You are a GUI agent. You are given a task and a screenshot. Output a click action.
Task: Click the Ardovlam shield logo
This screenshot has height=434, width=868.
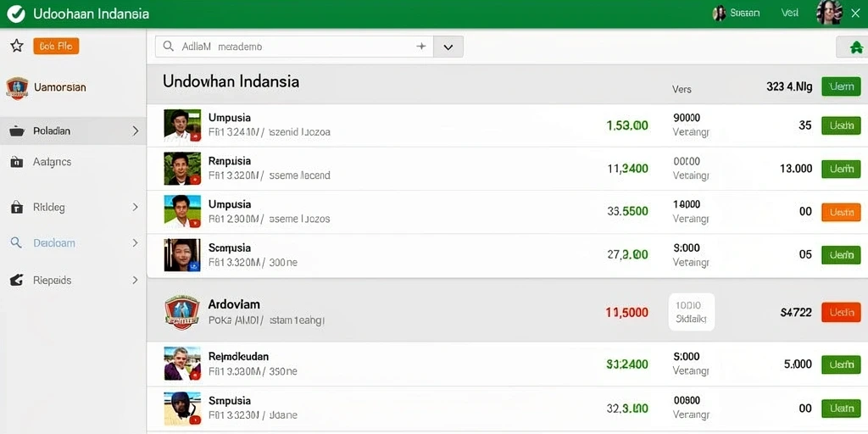(x=182, y=312)
